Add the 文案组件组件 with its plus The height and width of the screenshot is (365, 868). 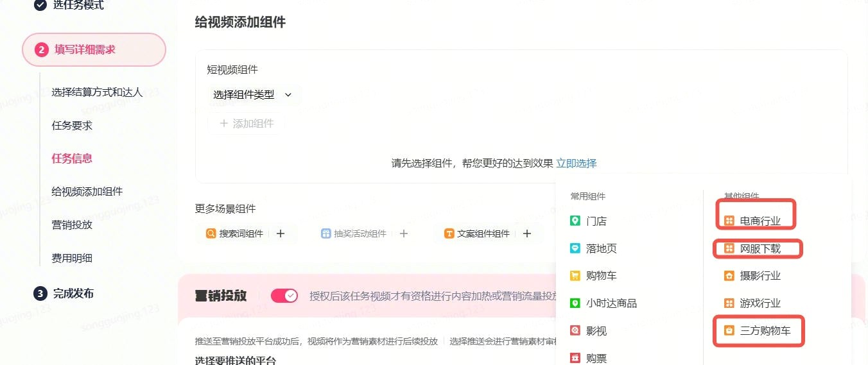[x=527, y=233]
